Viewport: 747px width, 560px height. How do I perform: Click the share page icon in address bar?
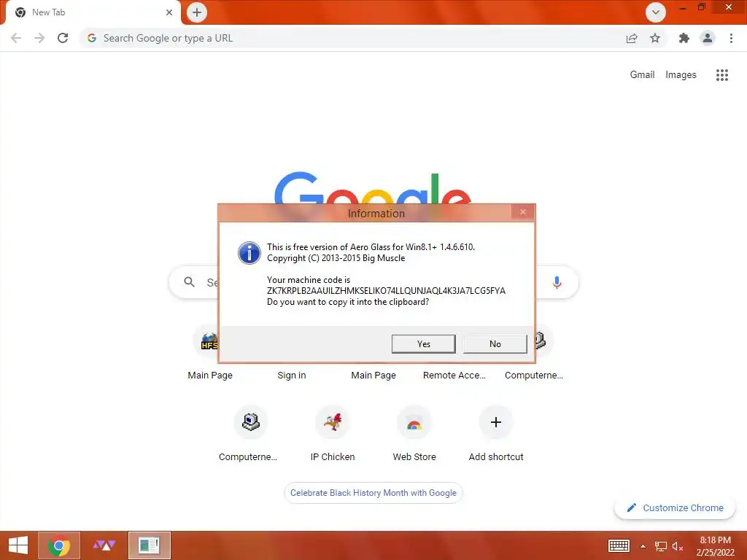coord(632,38)
